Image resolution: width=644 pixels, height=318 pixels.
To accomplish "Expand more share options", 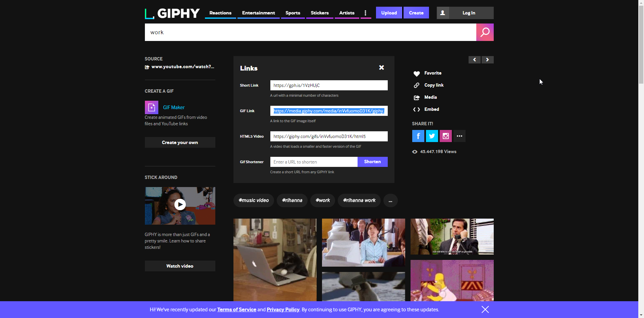I will click(x=459, y=136).
